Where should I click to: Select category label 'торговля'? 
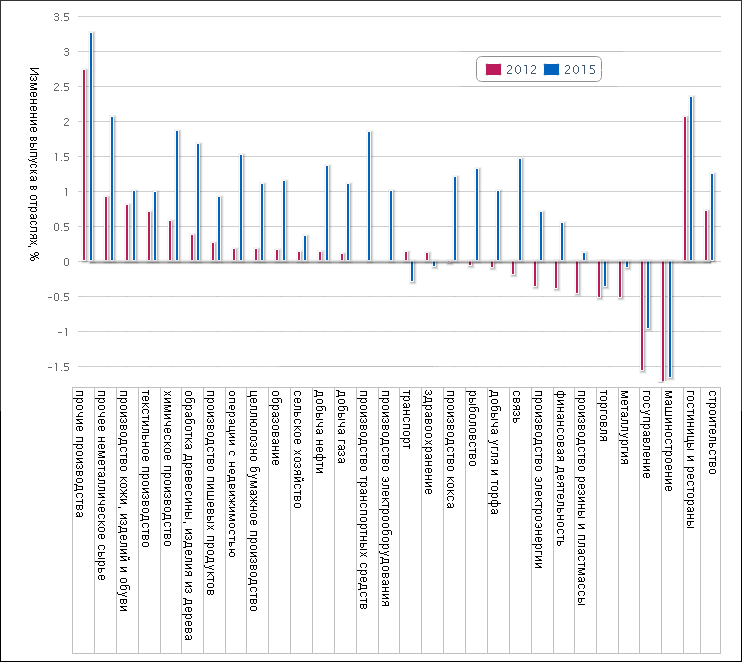(x=603, y=416)
